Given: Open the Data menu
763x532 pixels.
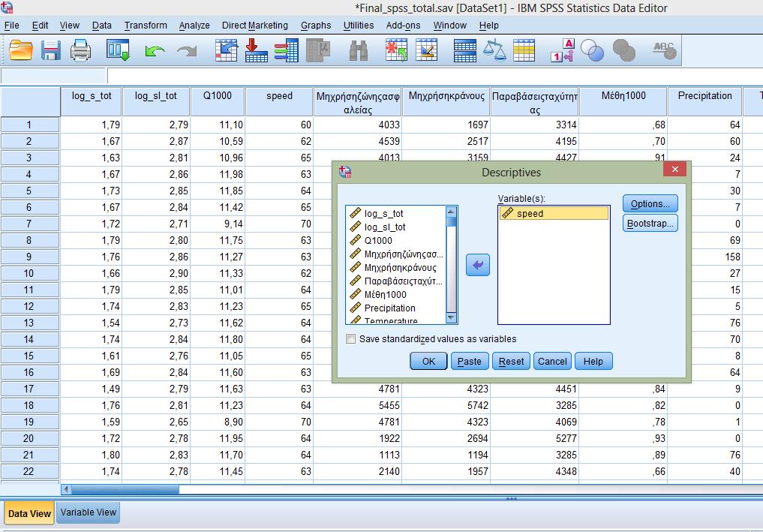Looking at the screenshot, I should 102,26.
